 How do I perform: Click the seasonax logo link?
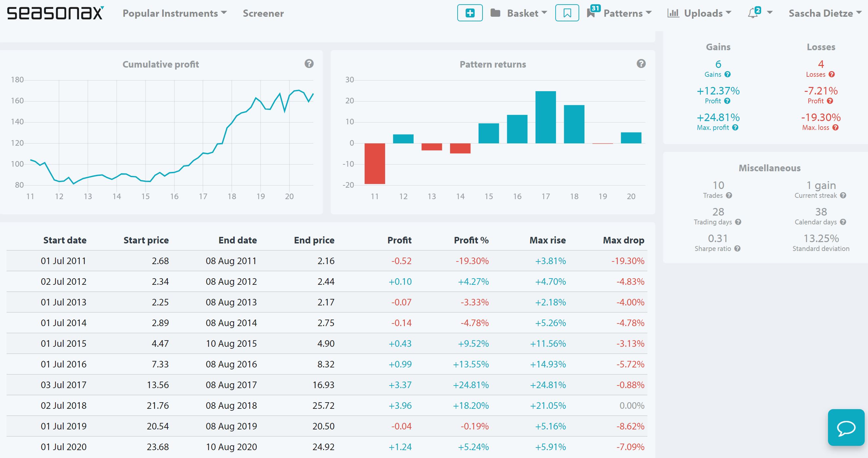click(55, 13)
